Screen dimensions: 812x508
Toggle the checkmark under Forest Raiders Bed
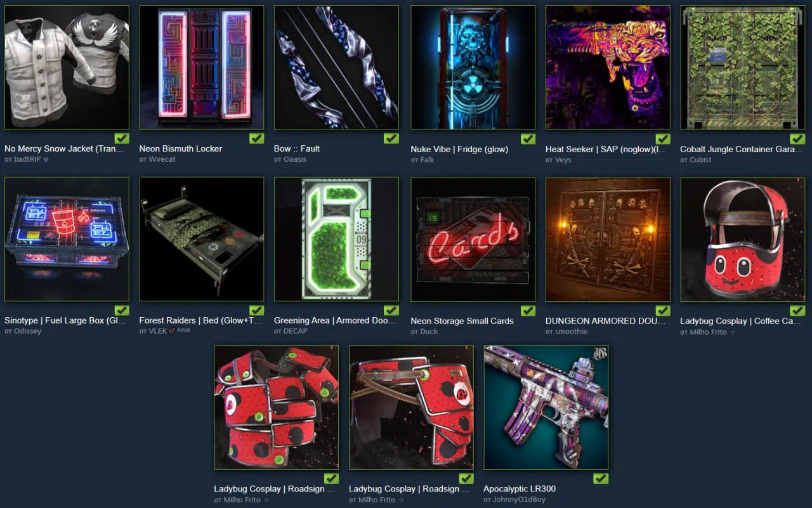257,310
